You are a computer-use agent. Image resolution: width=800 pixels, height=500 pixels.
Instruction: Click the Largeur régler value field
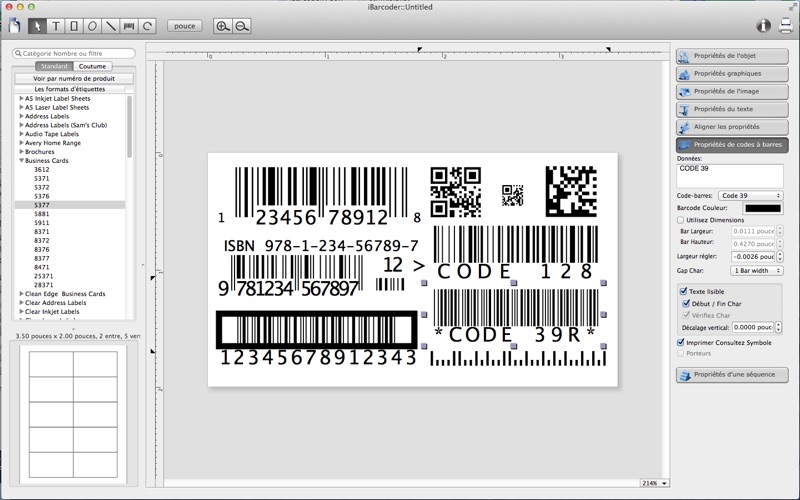click(753, 257)
